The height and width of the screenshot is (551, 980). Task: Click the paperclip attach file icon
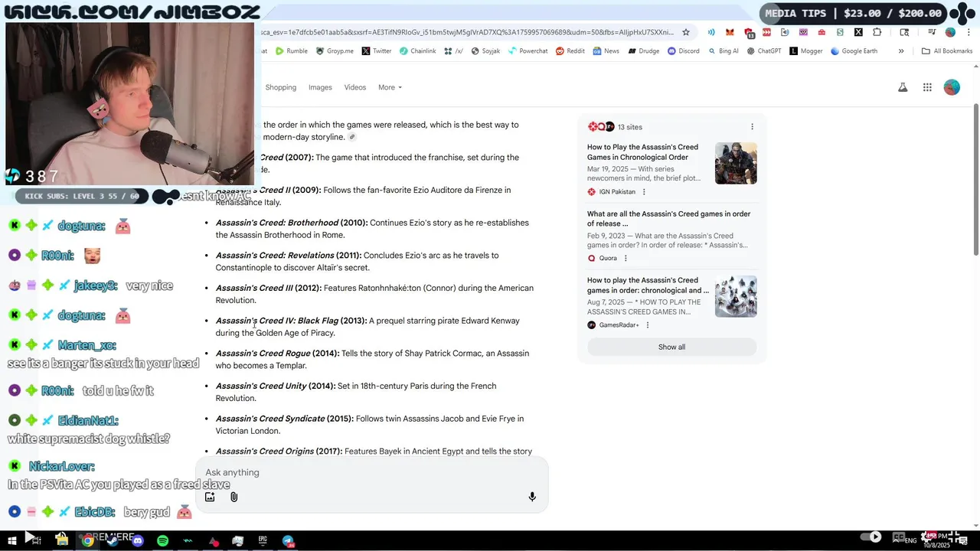coord(234,497)
